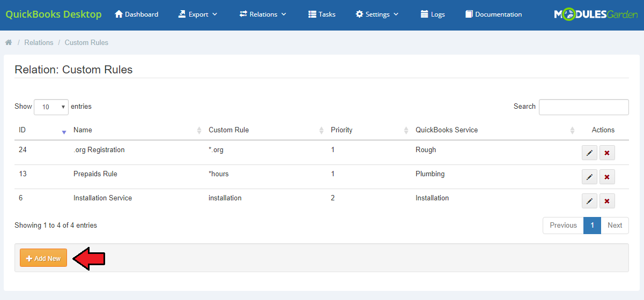This screenshot has height=300, width=644.
Task: Focus the Search input field
Action: point(584,107)
